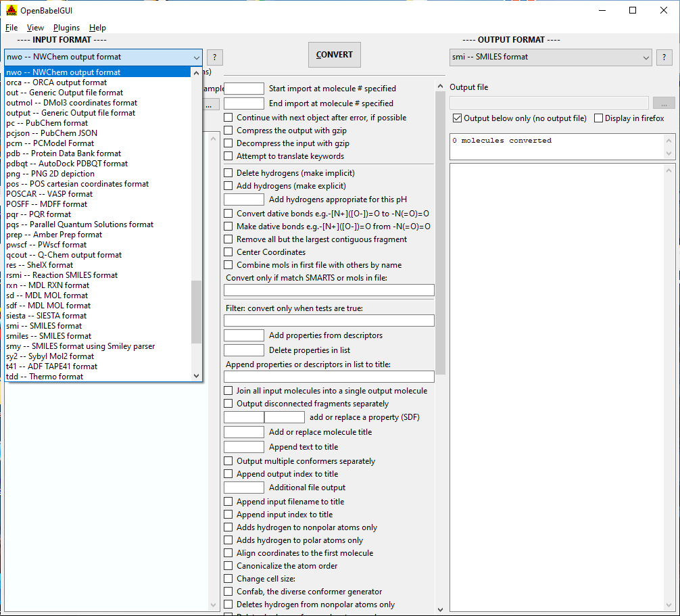Click 'Add or replace molecule title' field
Image resolution: width=680 pixels, height=616 pixels.
(x=244, y=432)
